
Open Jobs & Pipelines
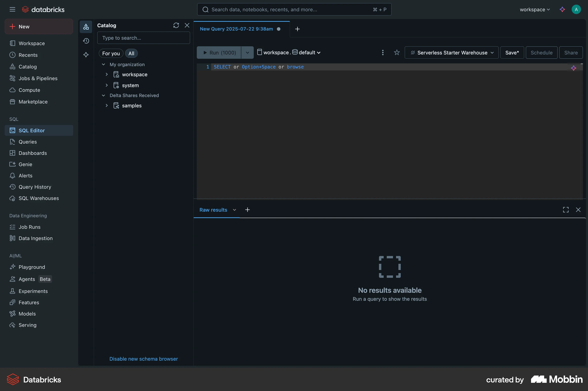pos(39,78)
